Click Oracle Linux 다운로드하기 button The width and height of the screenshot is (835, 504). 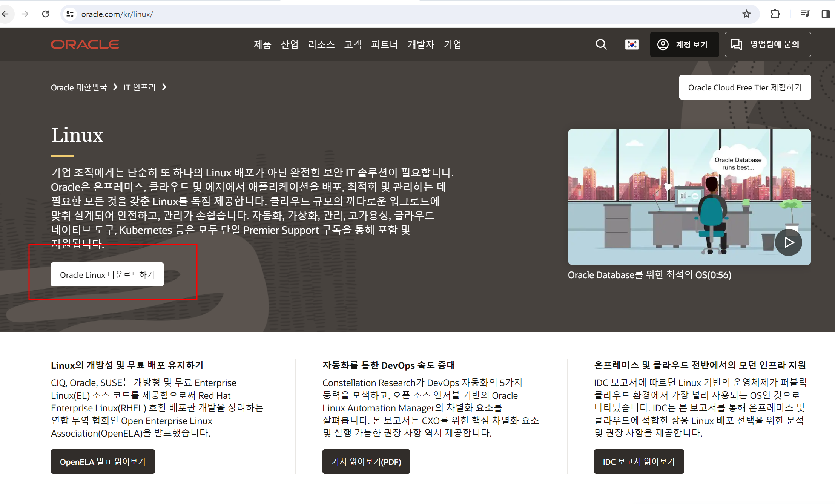(x=107, y=275)
